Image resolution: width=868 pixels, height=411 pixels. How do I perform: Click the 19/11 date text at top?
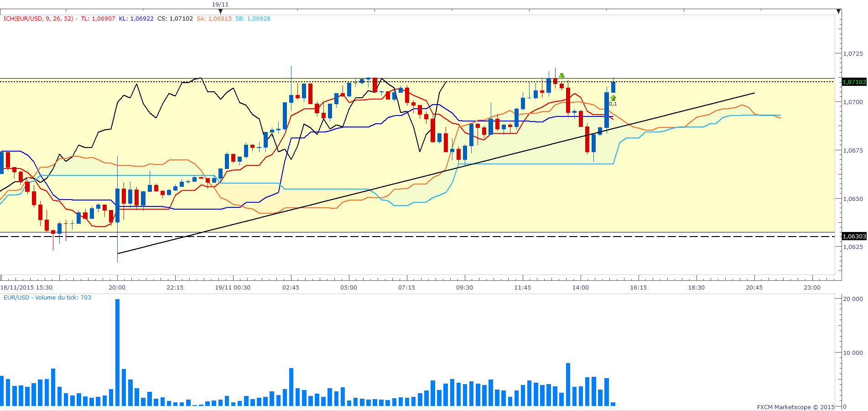point(220,5)
